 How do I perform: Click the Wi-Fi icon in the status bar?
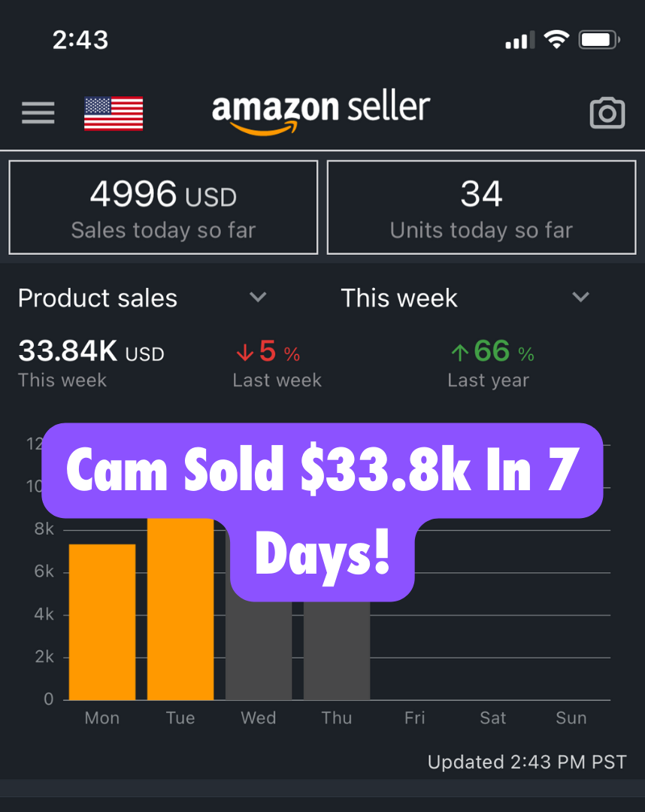click(556, 38)
